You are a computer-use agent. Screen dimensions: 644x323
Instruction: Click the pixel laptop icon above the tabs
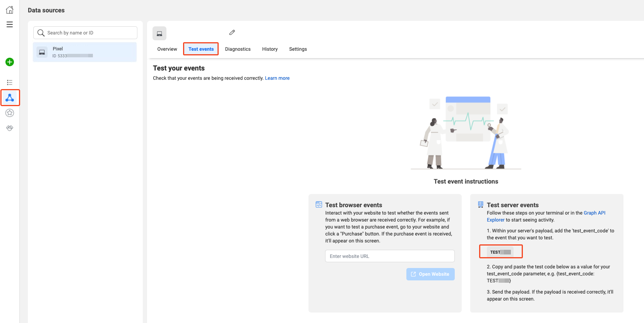tap(159, 33)
